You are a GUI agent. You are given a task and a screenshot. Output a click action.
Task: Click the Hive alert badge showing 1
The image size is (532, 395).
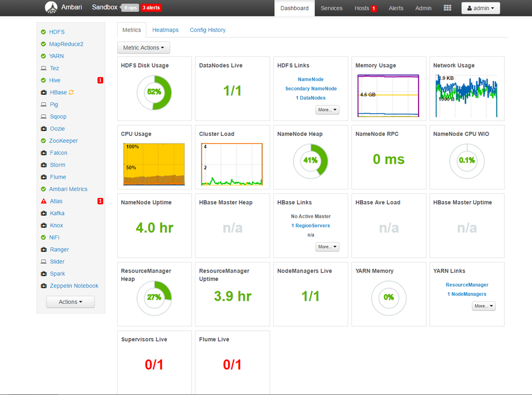pyautogui.click(x=100, y=80)
